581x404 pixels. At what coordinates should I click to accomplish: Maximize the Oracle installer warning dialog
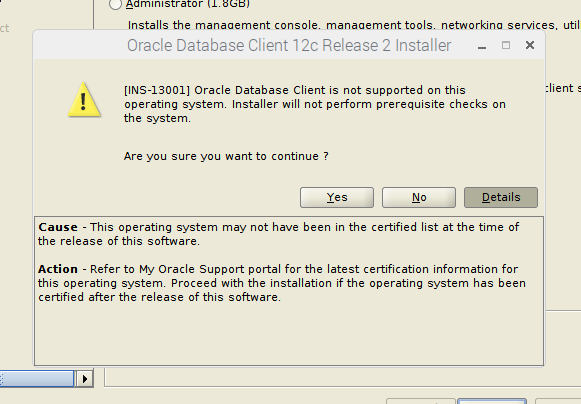[x=506, y=45]
